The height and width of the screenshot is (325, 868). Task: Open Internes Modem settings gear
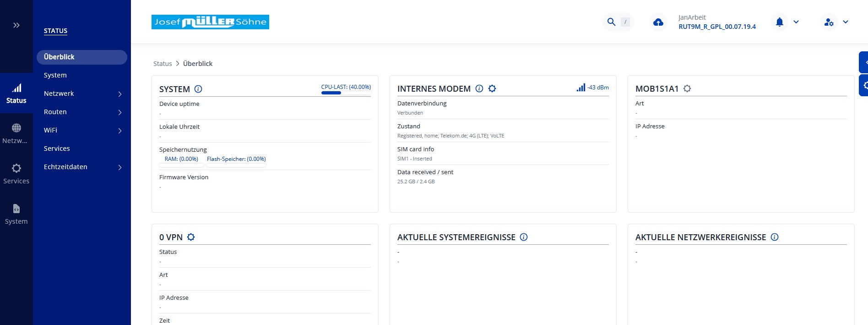coord(492,88)
